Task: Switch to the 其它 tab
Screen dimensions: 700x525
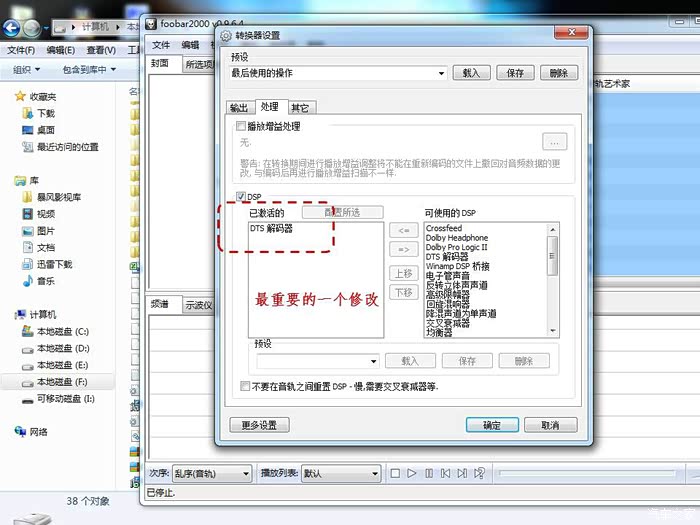Action: [x=300, y=108]
